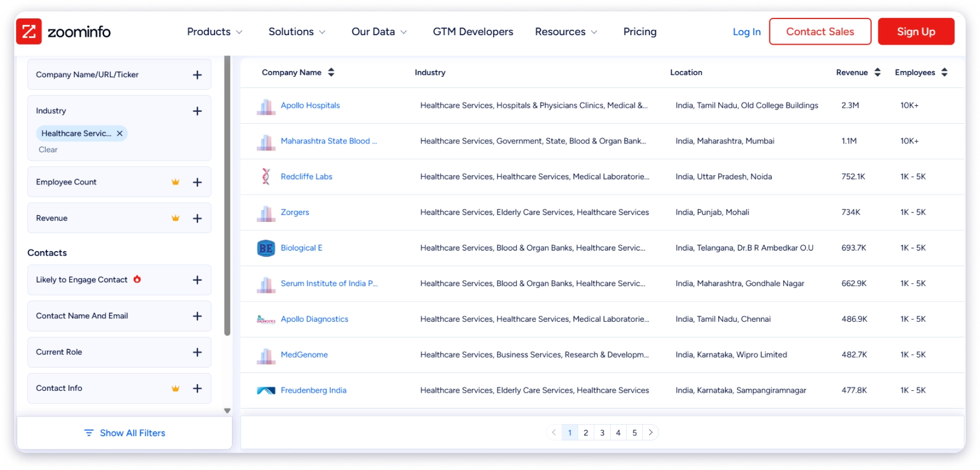This screenshot has width=980, height=470.
Task: Select page 2 in pagination
Action: (586, 433)
